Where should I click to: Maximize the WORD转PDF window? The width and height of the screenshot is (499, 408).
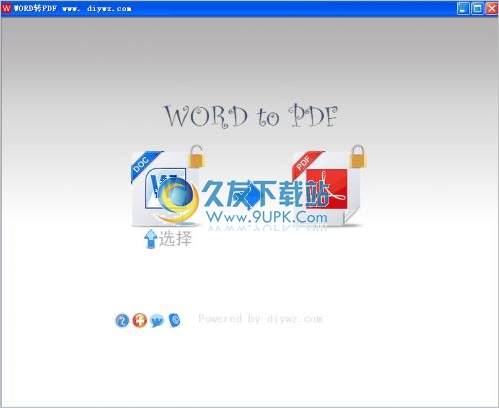(477, 8)
